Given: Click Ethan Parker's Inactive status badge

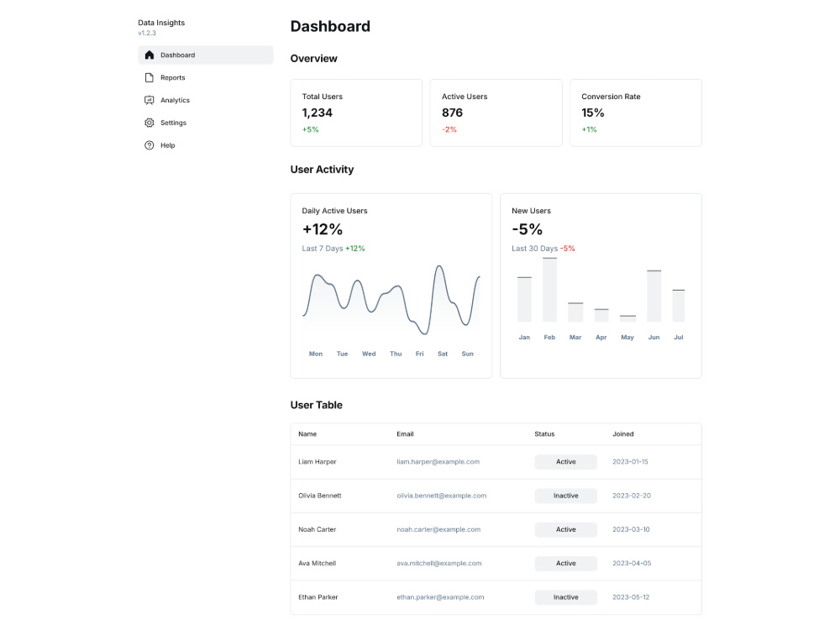Looking at the screenshot, I should click(x=565, y=597).
